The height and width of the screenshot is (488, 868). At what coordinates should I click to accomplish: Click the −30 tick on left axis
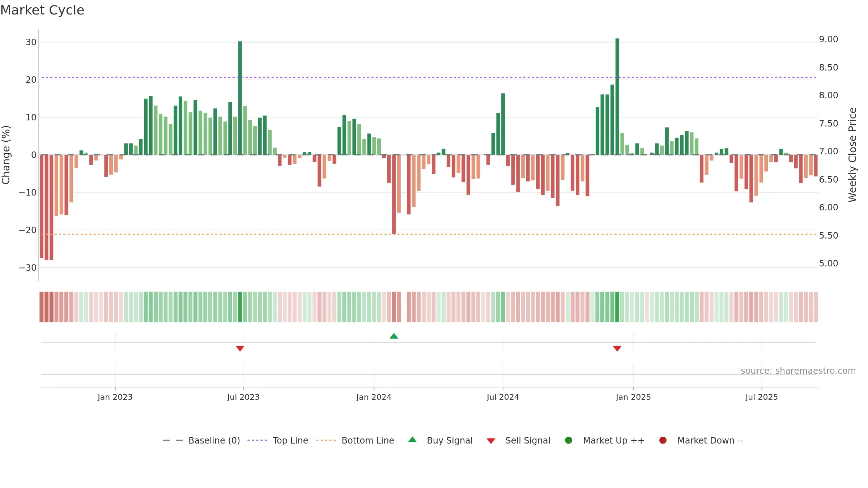28,268
